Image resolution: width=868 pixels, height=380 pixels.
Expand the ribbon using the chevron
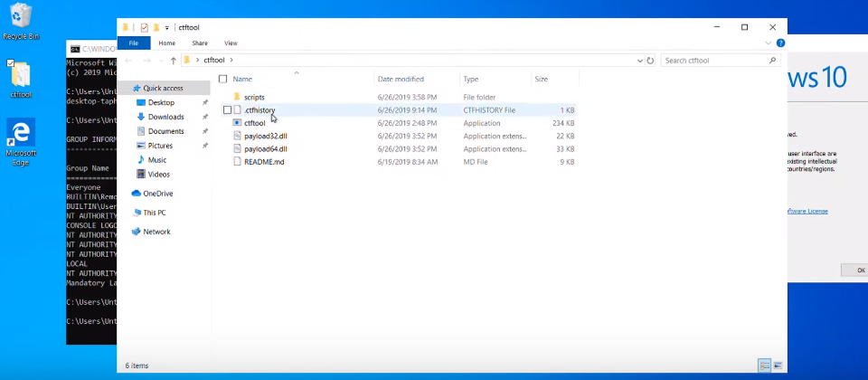pos(769,43)
